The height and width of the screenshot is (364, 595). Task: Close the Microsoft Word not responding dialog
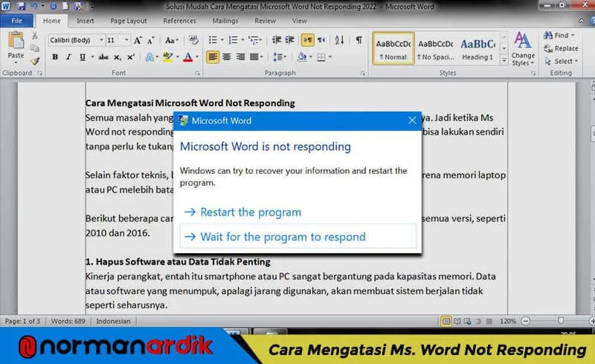click(x=412, y=120)
